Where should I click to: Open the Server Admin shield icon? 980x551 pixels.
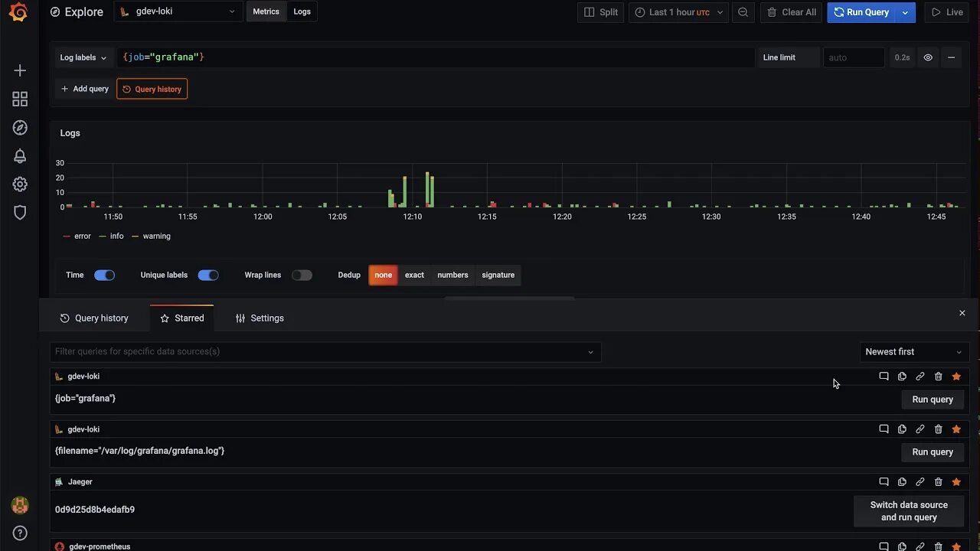20,213
